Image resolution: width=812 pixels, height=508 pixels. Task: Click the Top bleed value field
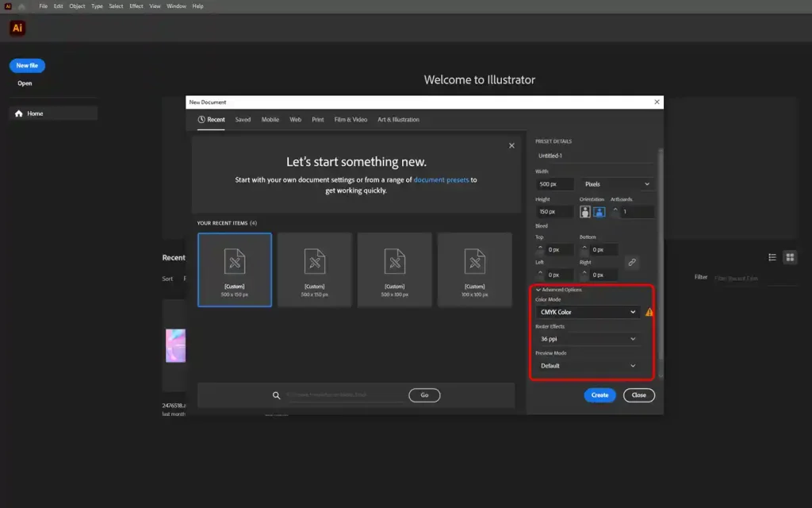tap(561, 250)
